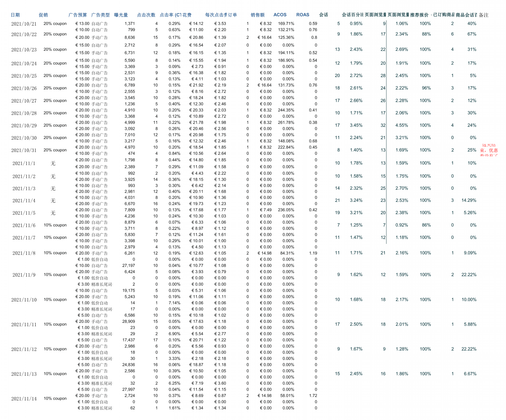
Task: Select the ROAS value 0.59
Action: [x=313, y=24]
